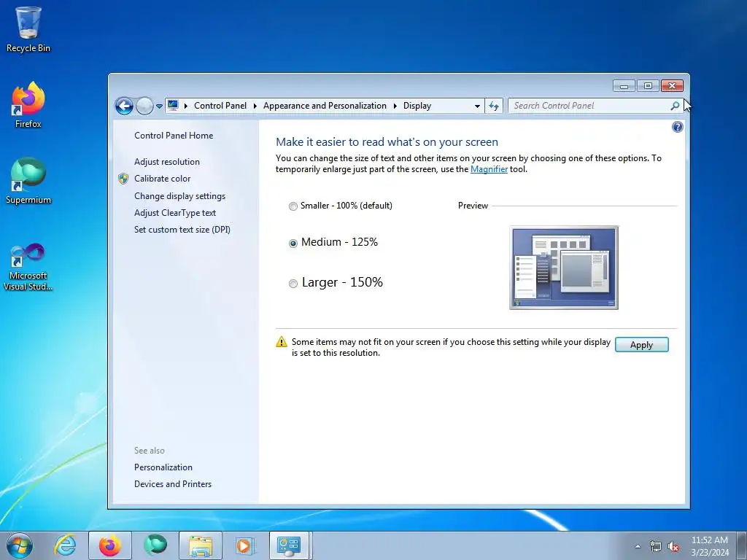
Task: Click the muted volume tray icon
Action: point(673,546)
